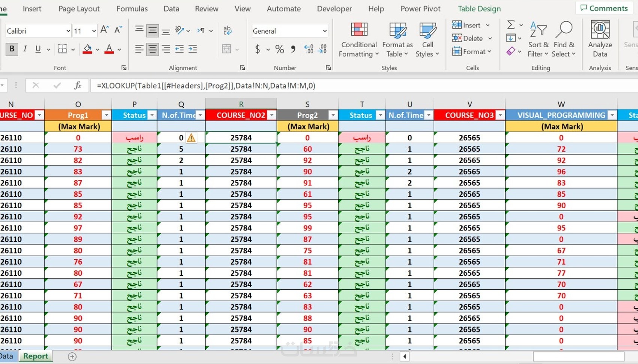Viewport: 638px width, 364px height.
Task: Click the Wrap Text icon
Action: click(x=227, y=30)
